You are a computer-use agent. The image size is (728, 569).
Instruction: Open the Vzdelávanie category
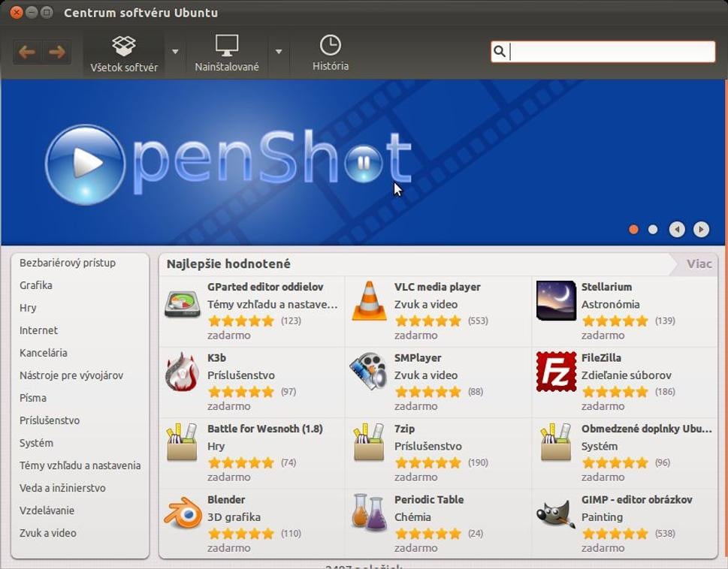pos(47,510)
